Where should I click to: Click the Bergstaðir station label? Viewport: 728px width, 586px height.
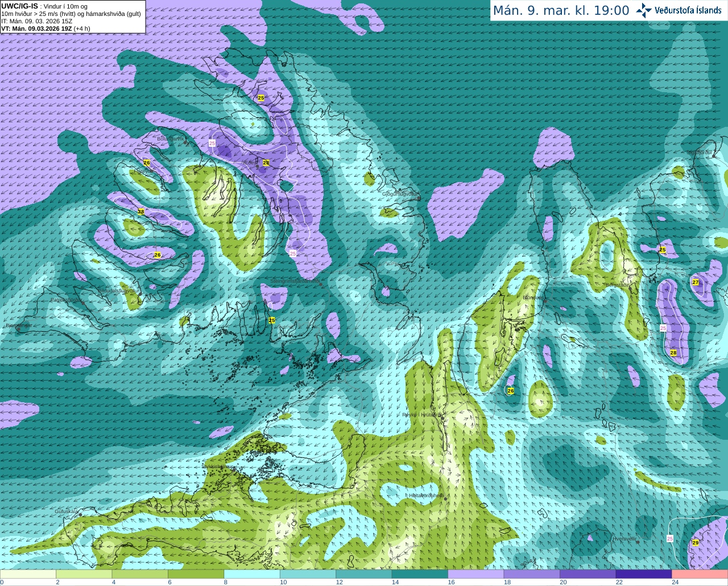click(618, 285)
